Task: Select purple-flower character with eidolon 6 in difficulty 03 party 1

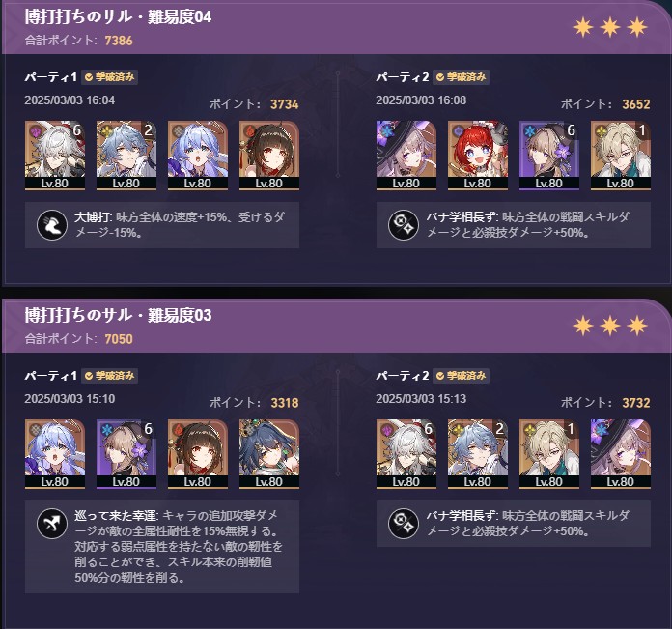Action: [126, 453]
